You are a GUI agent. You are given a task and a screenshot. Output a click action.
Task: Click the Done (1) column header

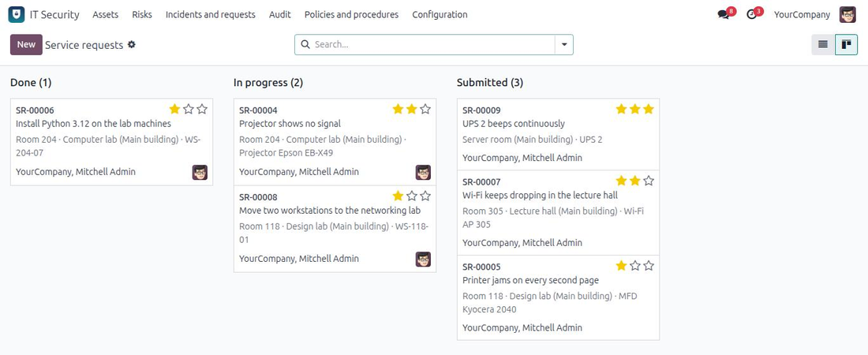[31, 83]
